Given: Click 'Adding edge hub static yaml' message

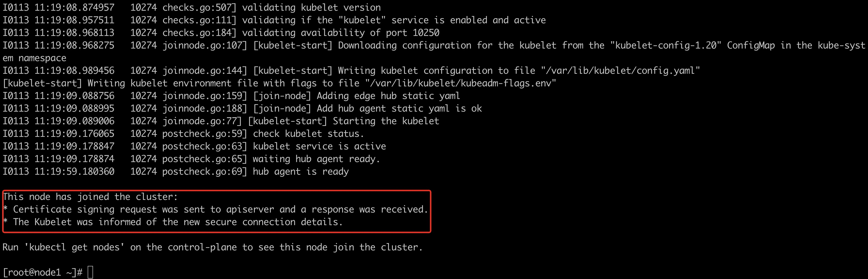Looking at the screenshot, I should (x=388, y=96).
